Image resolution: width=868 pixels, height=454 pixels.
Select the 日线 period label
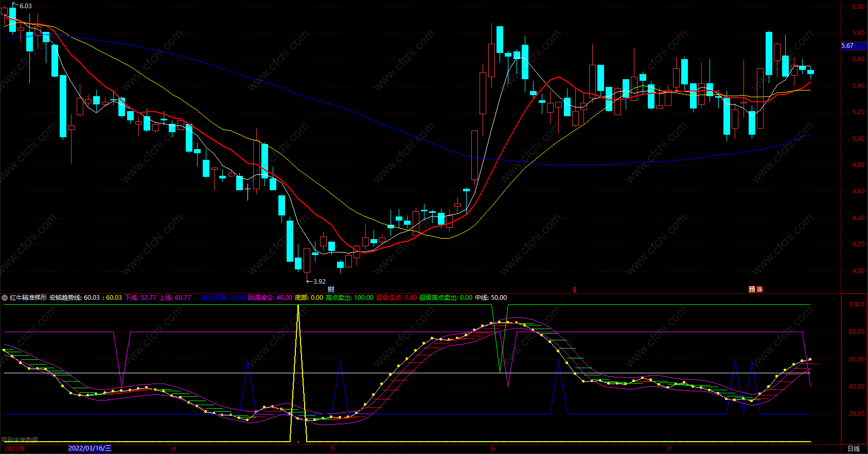(x=854, y=448)
